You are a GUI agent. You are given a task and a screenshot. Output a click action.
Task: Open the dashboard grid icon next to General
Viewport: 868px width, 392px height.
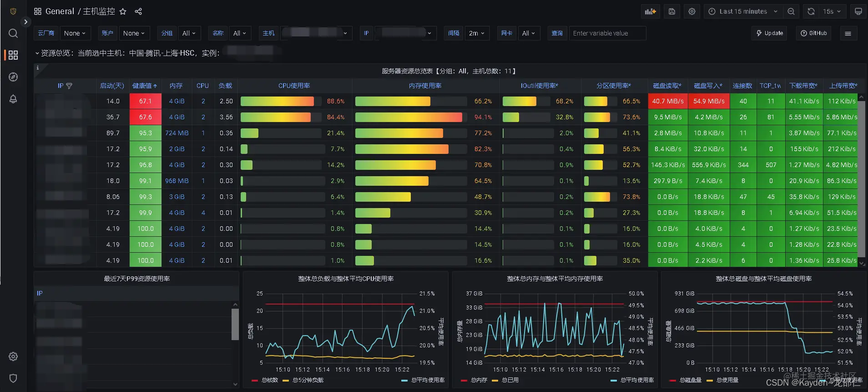[x=38, y=11]
